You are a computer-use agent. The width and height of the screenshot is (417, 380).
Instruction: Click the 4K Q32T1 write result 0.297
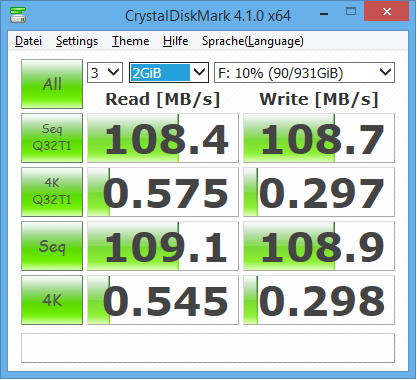coord(319,192)
